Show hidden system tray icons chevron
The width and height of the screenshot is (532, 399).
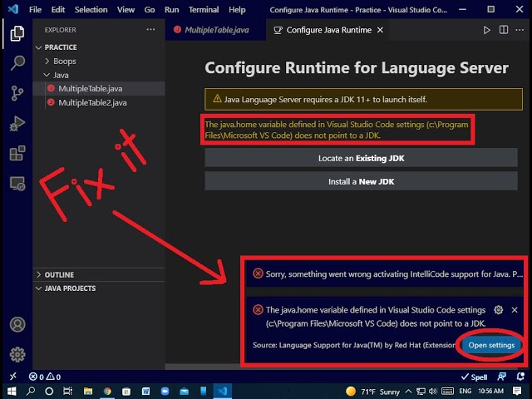click(408, 392)
